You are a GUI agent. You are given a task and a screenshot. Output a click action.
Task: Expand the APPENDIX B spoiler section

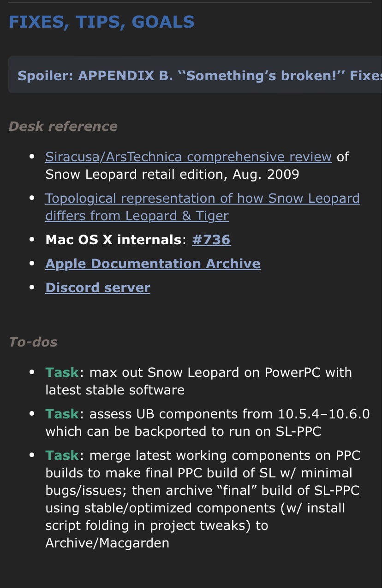point(195,75)
